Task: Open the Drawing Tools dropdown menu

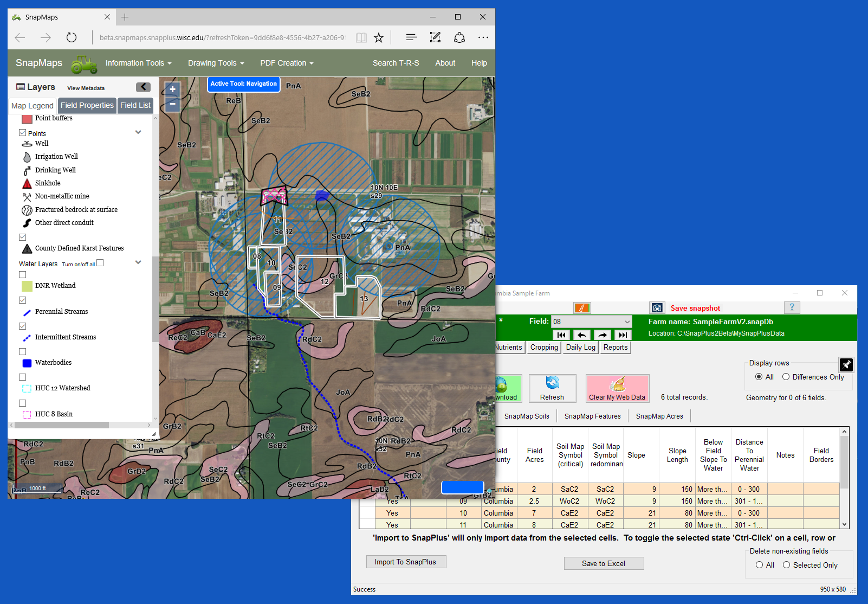Action: 216,63
